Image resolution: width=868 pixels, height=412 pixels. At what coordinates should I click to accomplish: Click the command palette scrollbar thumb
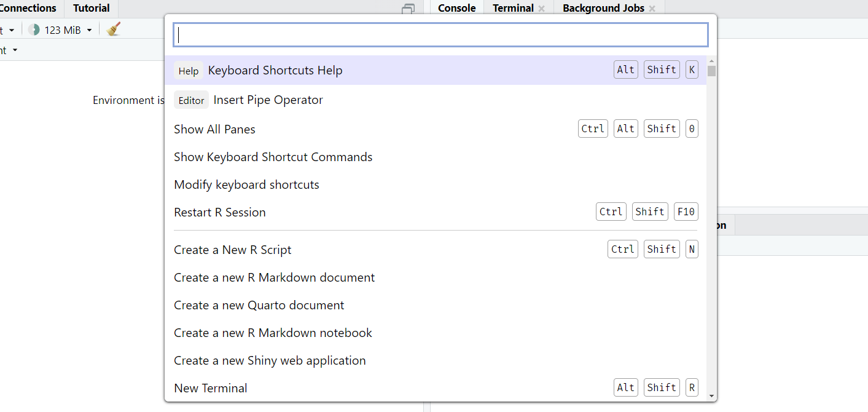(711, 71)
